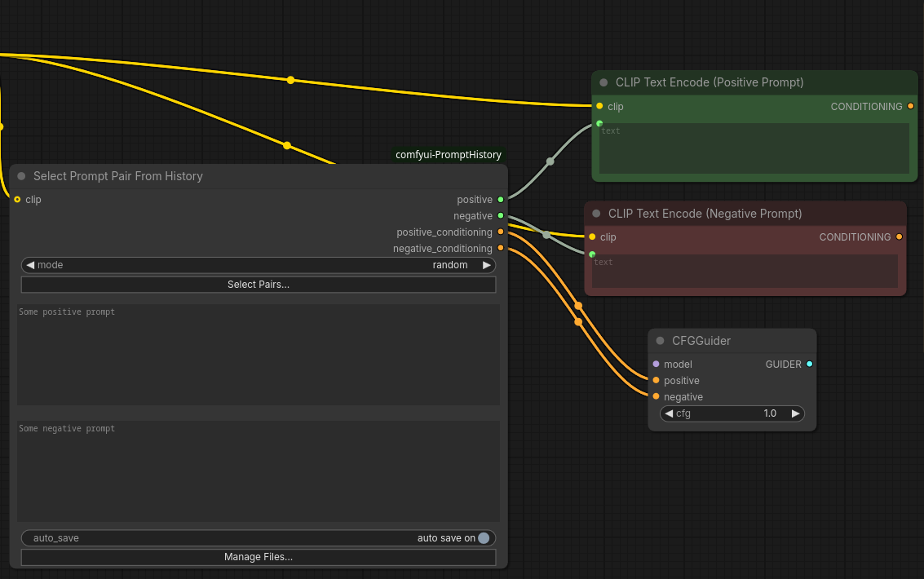Viewport: 924px width, 579px height.
Task: Switch mode to previous option with left arrow
Action: coord(30,265)
